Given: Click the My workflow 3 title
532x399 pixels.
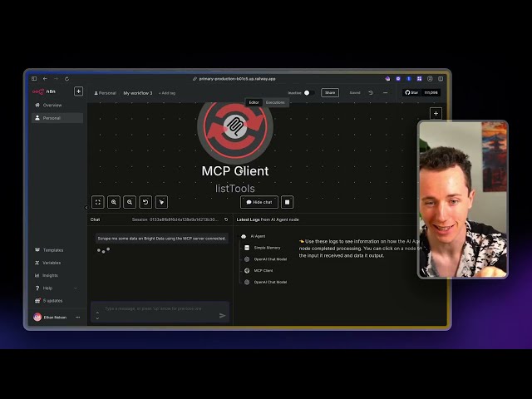Looking at the screenshot, I should (138, 93).
